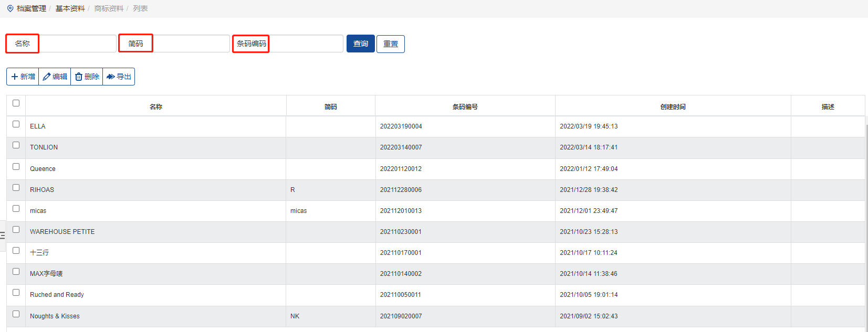The image size is (868, 332).
Task: Open 基本资料 in the breadcrumb
Action: click(x=70, y=8)
